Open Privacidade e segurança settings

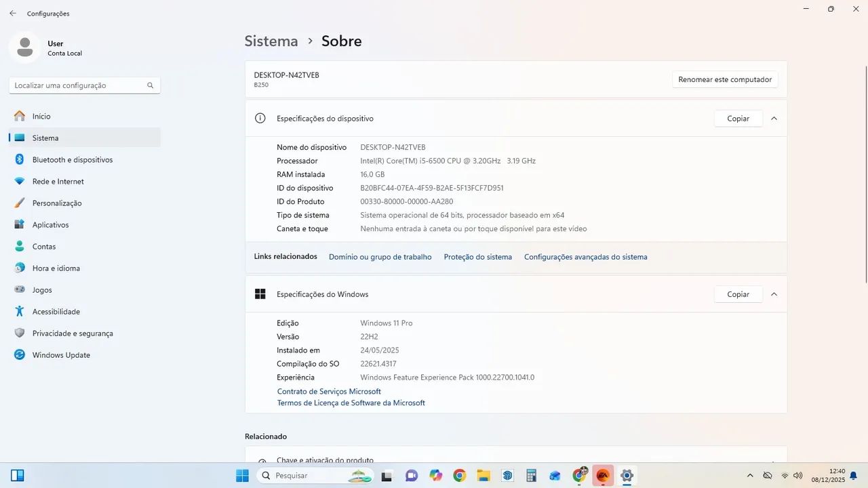[x=72, y=333]
